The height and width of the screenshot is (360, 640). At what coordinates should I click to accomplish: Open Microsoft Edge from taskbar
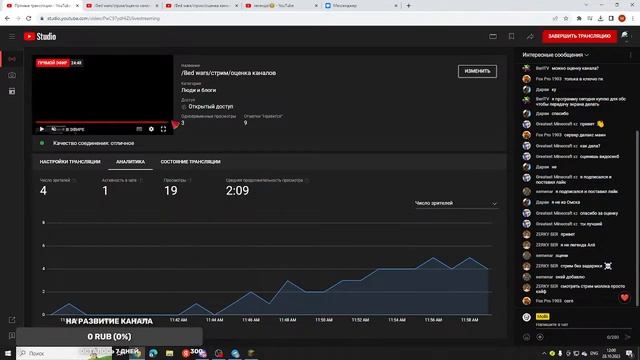[x=153, y=353]
